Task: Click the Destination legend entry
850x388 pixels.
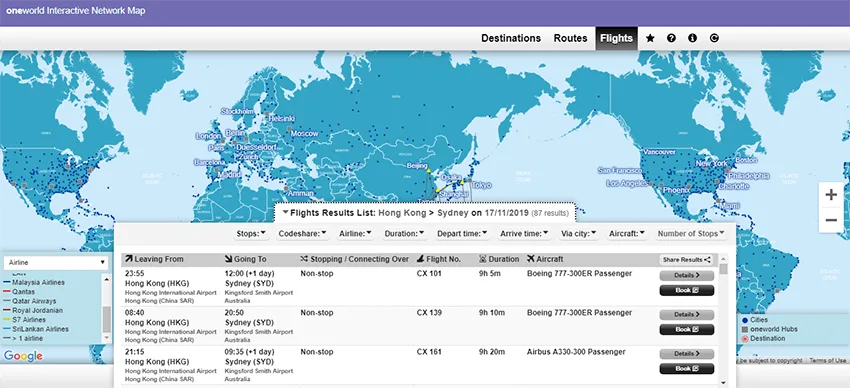Action: click(x=763, y=338)
